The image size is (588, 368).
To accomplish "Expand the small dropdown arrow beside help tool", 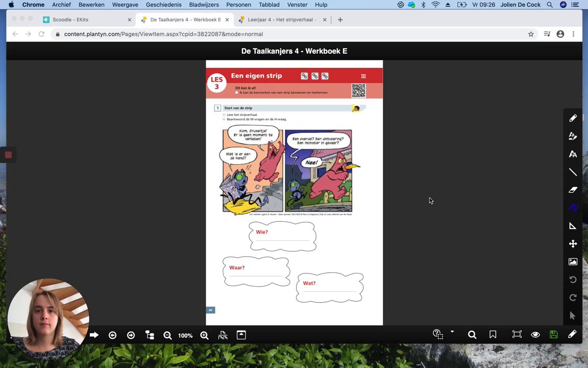I will [452, 332].
